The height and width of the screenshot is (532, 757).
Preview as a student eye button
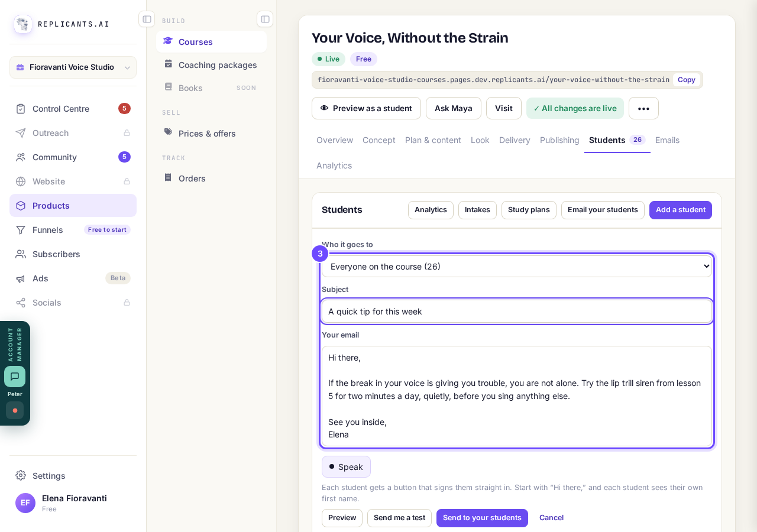(366, 108)
